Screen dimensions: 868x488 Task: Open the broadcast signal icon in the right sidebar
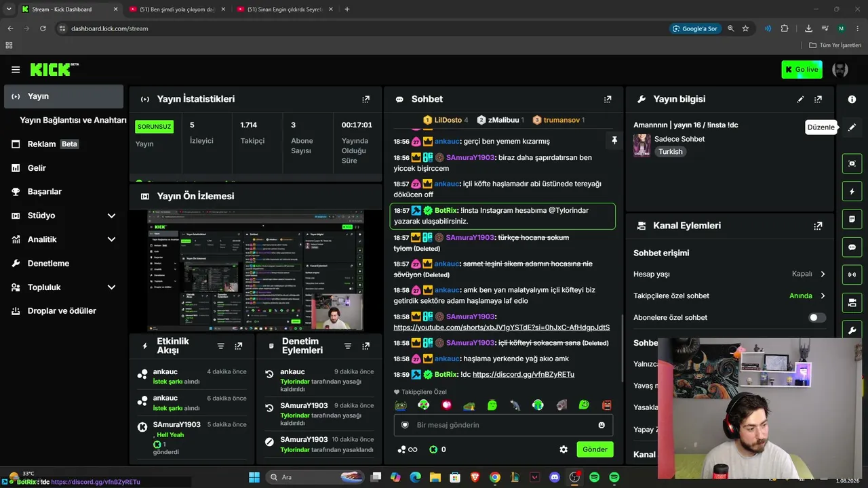[852, 274]
